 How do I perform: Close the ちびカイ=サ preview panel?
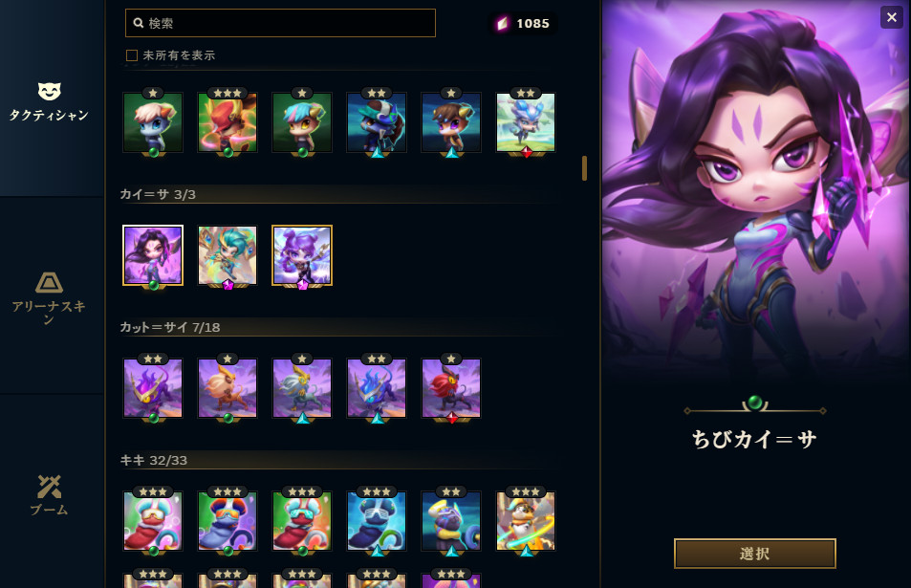tap(892, 17)
